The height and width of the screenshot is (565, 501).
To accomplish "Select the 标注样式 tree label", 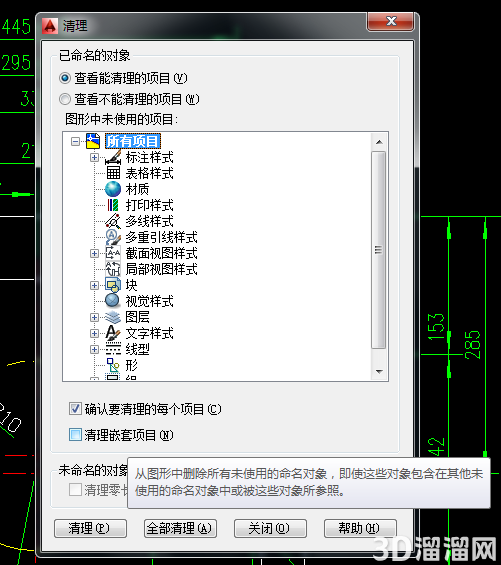I will pos(150,157).
